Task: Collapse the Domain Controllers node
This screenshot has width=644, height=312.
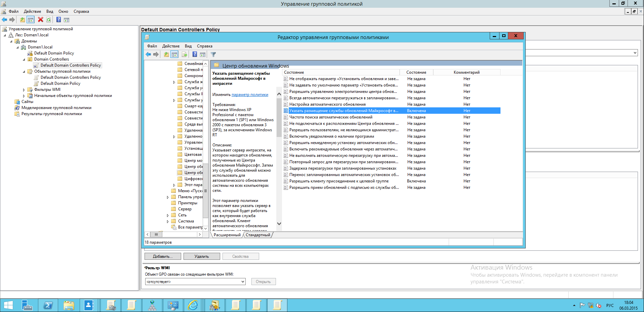Action: pyautogui.click(x=24, y=60)
